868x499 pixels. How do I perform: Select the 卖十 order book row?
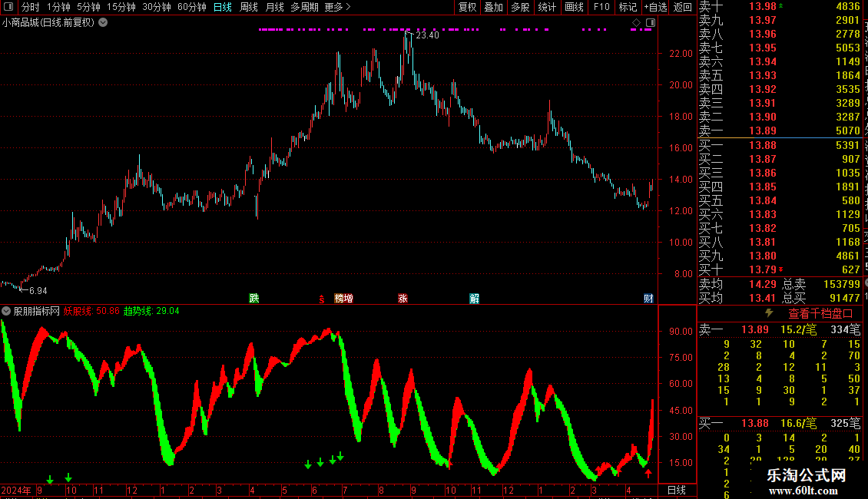(780, 7)
